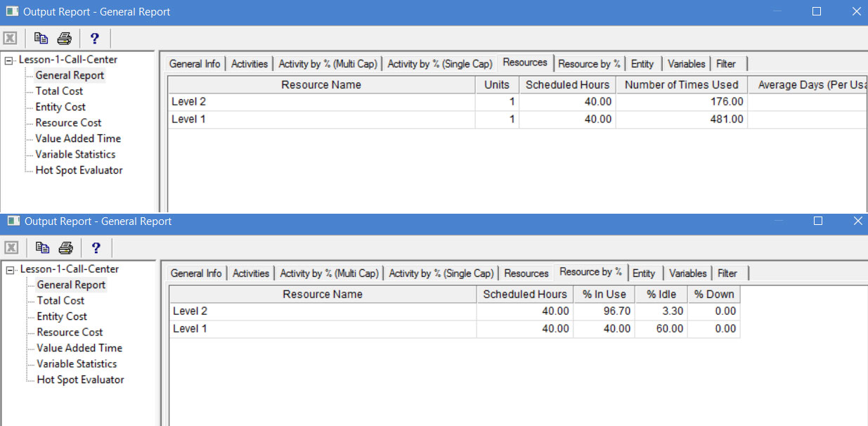Click the Copy icon in top window toolbar
868x426 pixels.
coord(41,38)
